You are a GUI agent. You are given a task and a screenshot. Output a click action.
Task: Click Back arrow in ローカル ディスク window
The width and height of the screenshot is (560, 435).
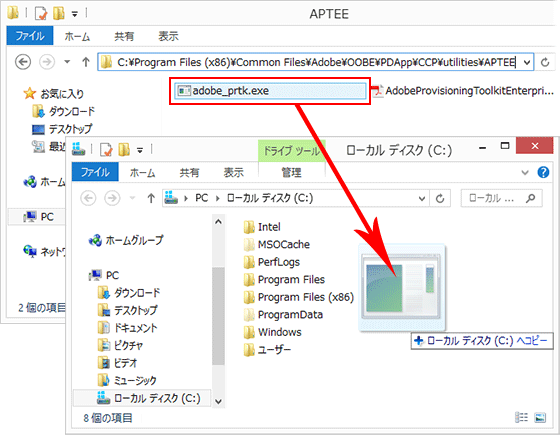[x=88, y=198]
